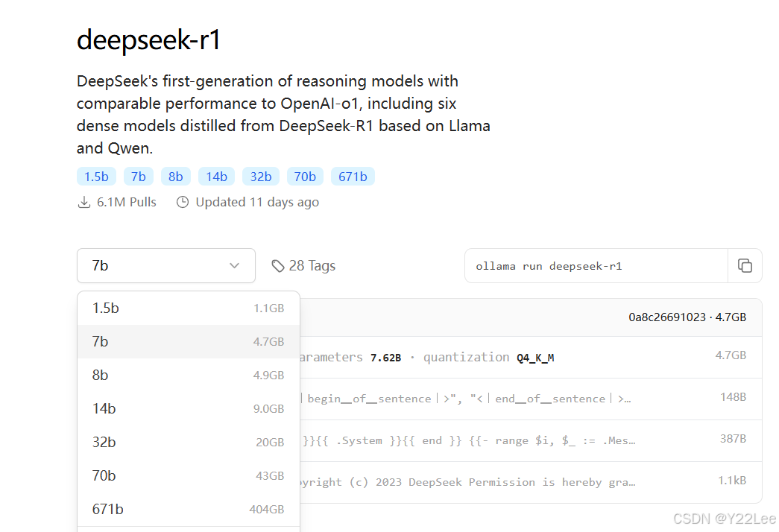The width and height of the screenshot is (779, 532).
Task: Click the 1.5b tag badge
Action: coord(96,177)
